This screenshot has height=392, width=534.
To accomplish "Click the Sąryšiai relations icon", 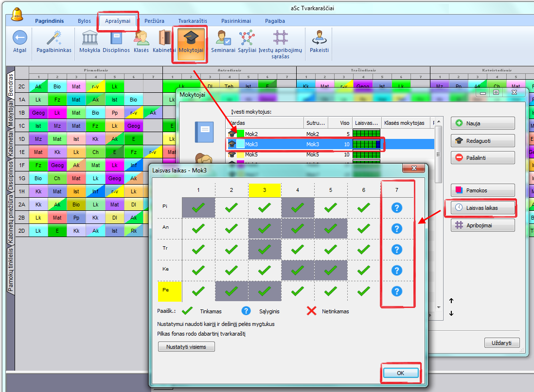I will [x=247, y=38].
